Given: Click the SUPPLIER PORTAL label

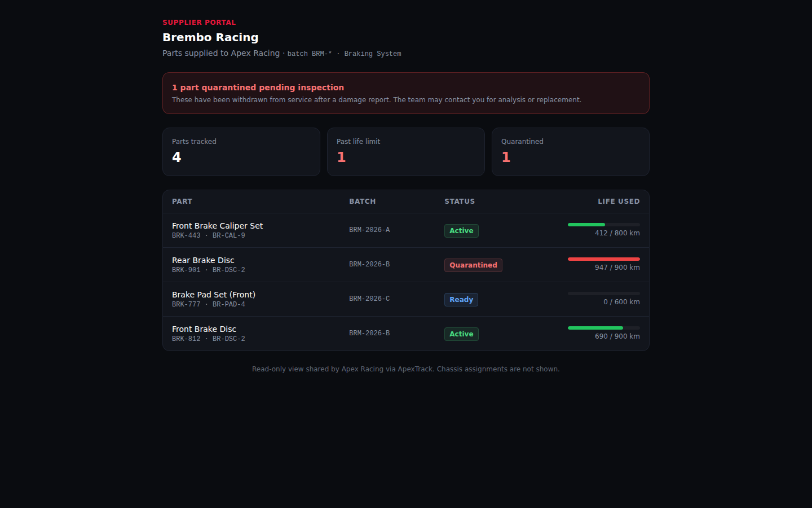Looking at the screenshot, I should (199, 23).
